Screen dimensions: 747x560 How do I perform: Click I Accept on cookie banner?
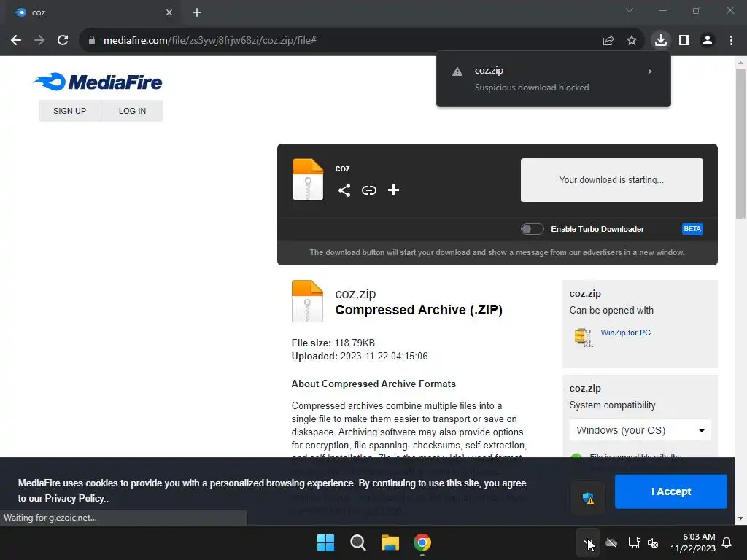point(671,491)
